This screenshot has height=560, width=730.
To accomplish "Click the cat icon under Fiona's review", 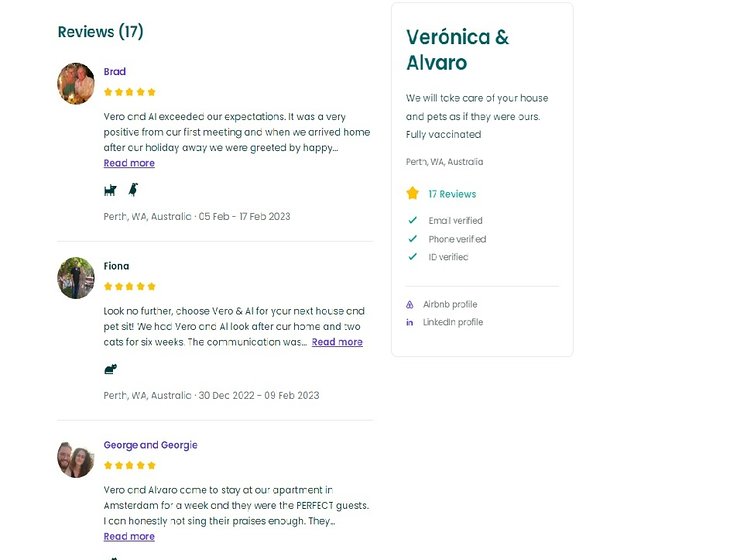I will 110,368.
